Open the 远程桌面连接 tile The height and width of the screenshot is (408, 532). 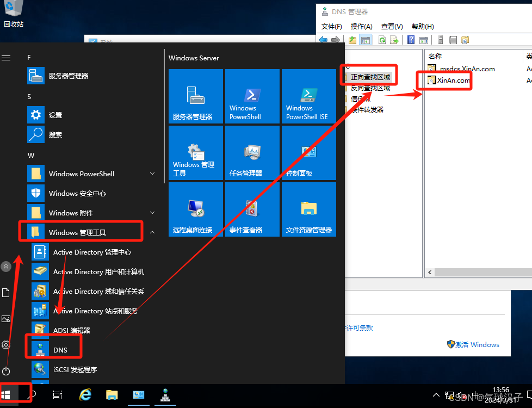196,209
